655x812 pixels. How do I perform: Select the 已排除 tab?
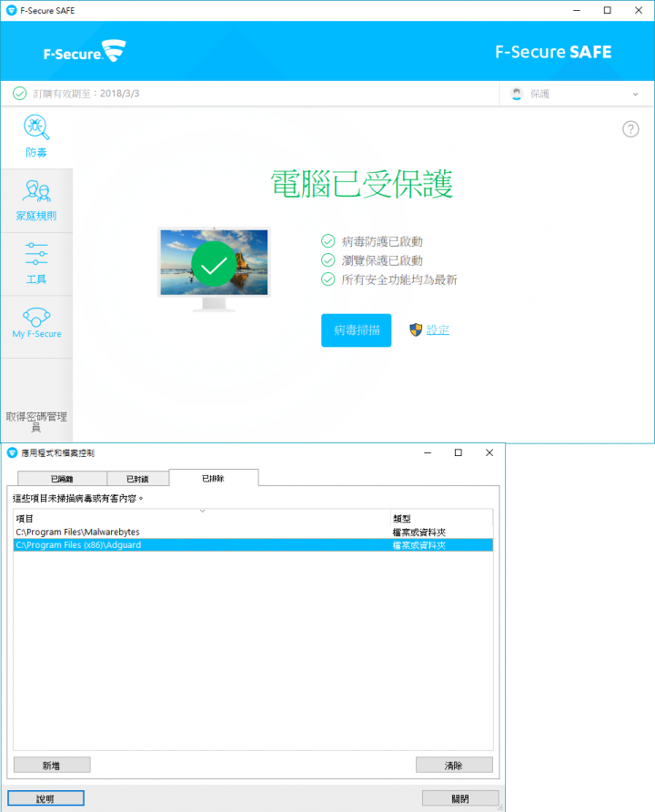pyautogui.click(x=213, y=478)
